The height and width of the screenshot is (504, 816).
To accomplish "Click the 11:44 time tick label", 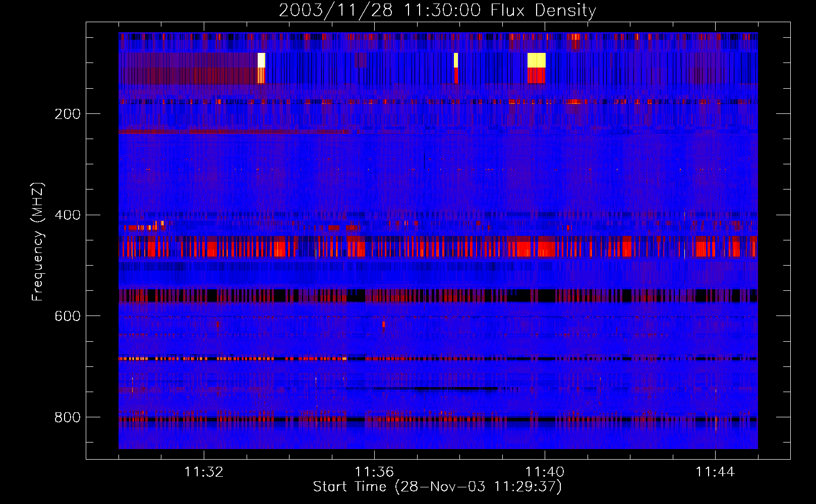I will 715,472.
